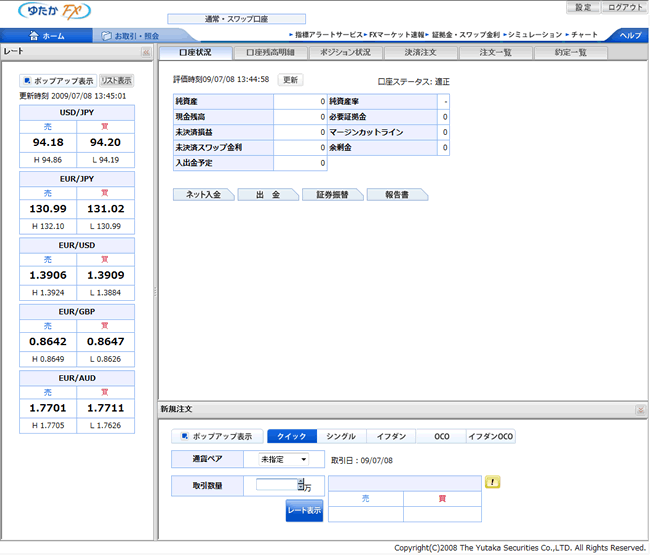Click the EUR/USD pair header
Image resolution: width=650 pixels, height=555 pixels.
click(77, 245)
